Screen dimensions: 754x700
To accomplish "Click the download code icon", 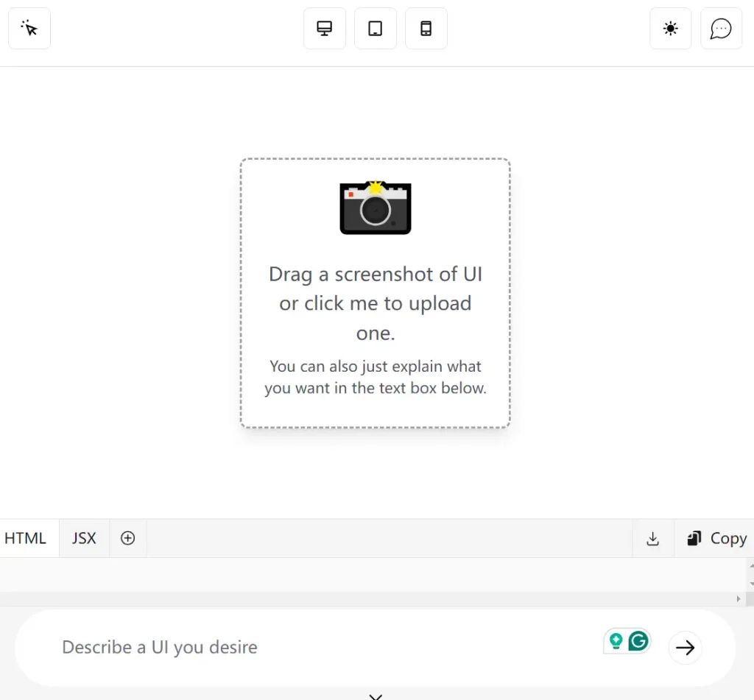I will (x=652, y=538).
